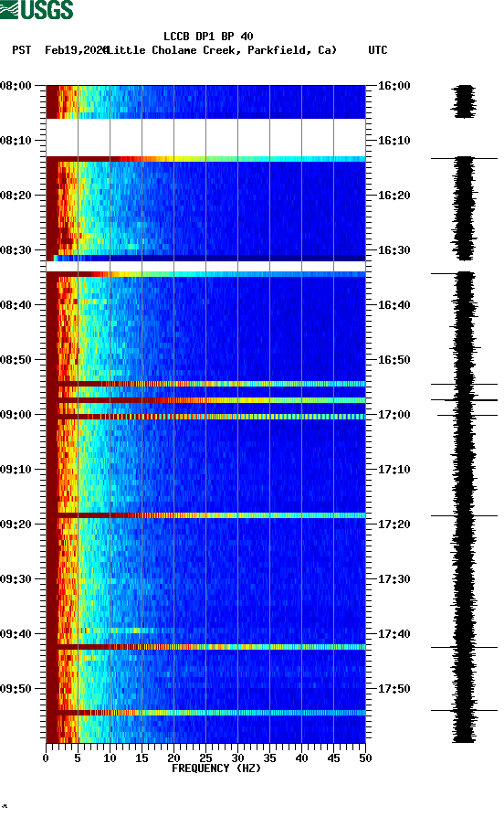This screenshot has height=816, width=504.
Task: Click the broadband event band near 09:18
Action: [206, 515]
